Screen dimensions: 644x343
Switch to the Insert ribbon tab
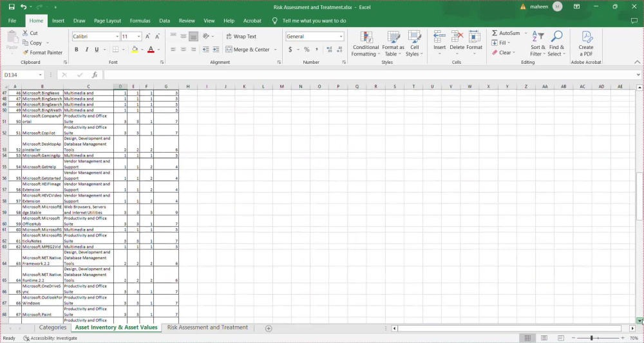point(59,21)
